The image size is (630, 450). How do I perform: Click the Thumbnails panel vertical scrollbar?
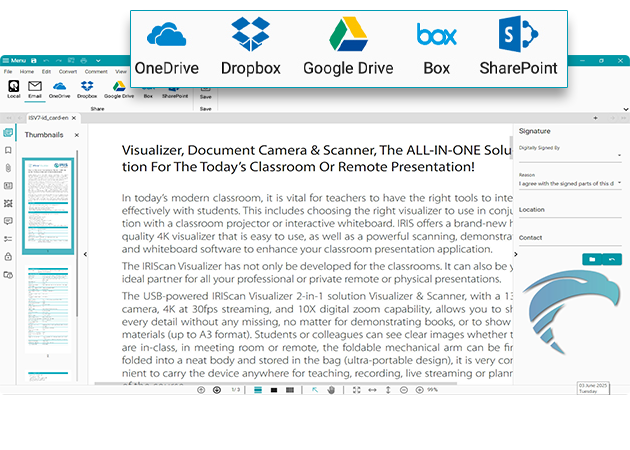[x=77, y=233]
